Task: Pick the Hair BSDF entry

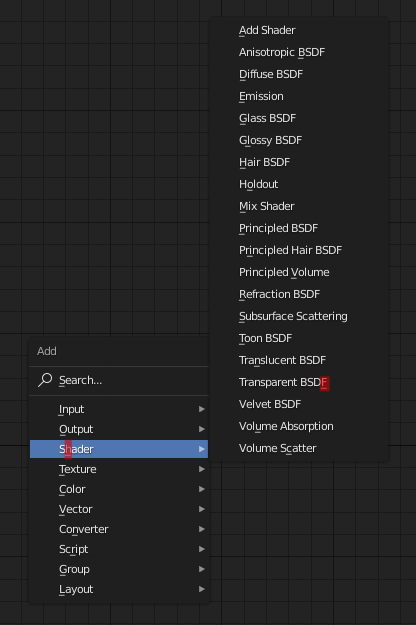Action: click(299, 162)
